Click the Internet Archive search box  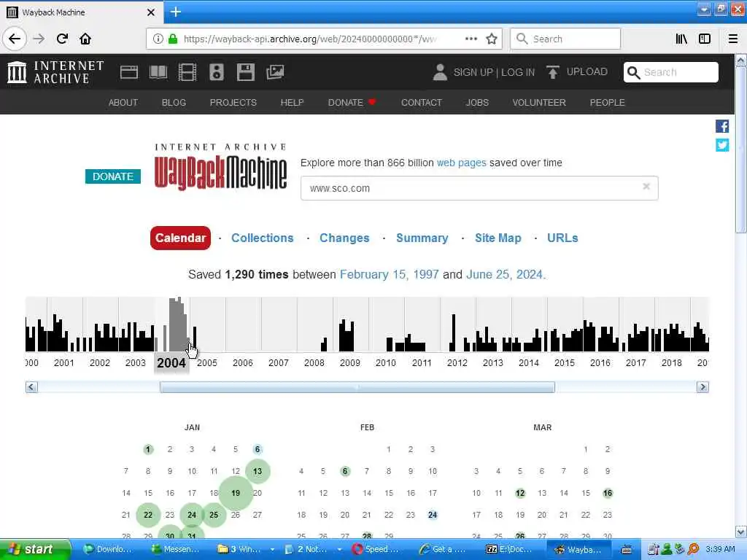click(671, 72)
